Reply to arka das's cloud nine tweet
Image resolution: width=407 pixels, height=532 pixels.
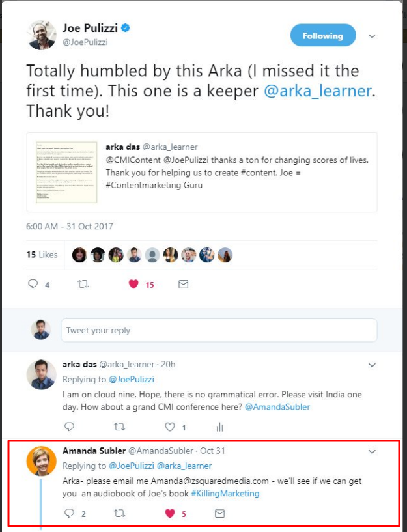coord(70,427)
